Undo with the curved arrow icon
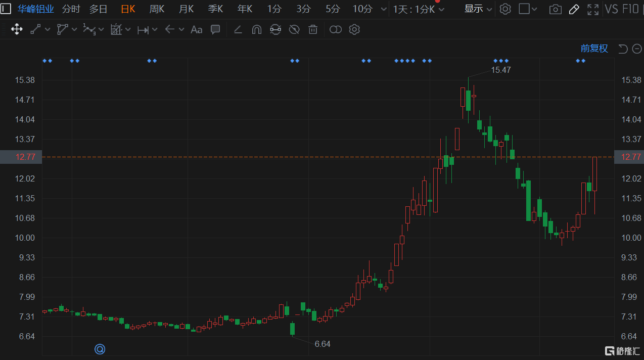644x360 pixels. 623,49
